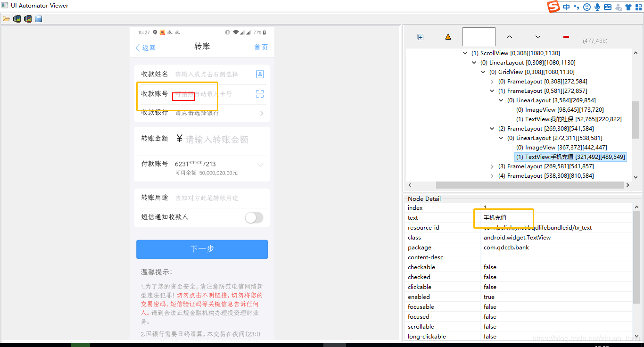Open Sogou skin shirt icon
Image resolution: width=644 pixels, height=347 pixels.
click(628, 7)
